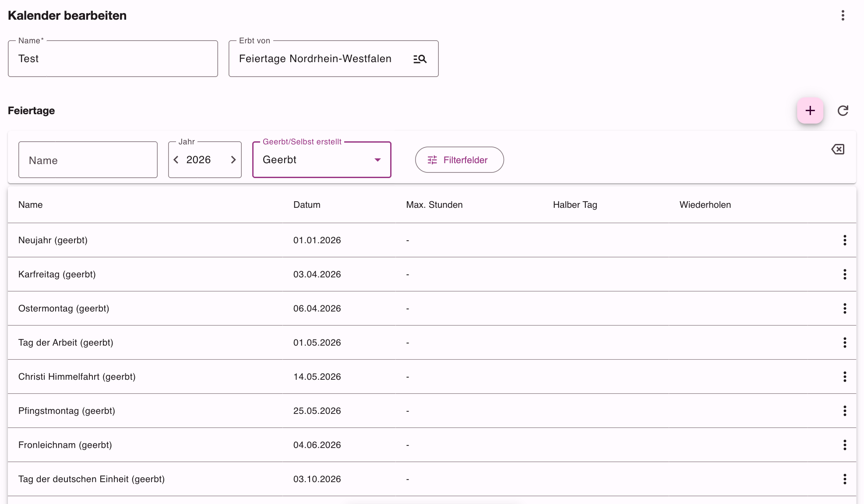864x504 pixels.
Task: Click the year value 2026
Action: (198, 160)
